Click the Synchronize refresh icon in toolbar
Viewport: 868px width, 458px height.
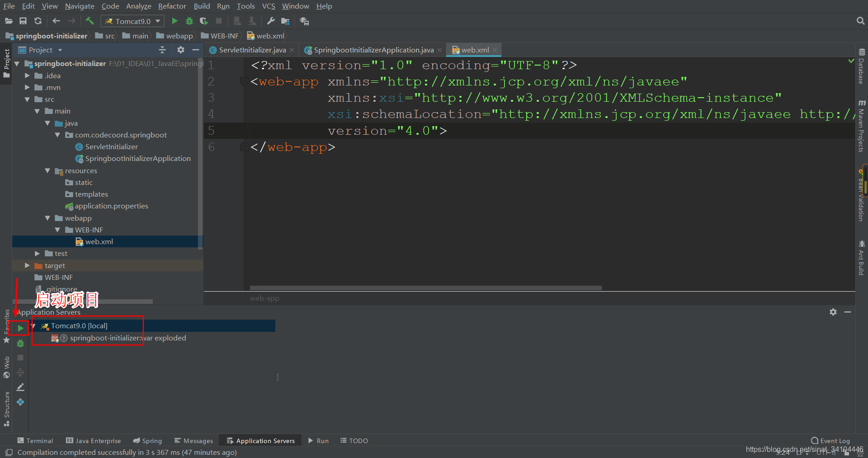click(x=38, y=21)
